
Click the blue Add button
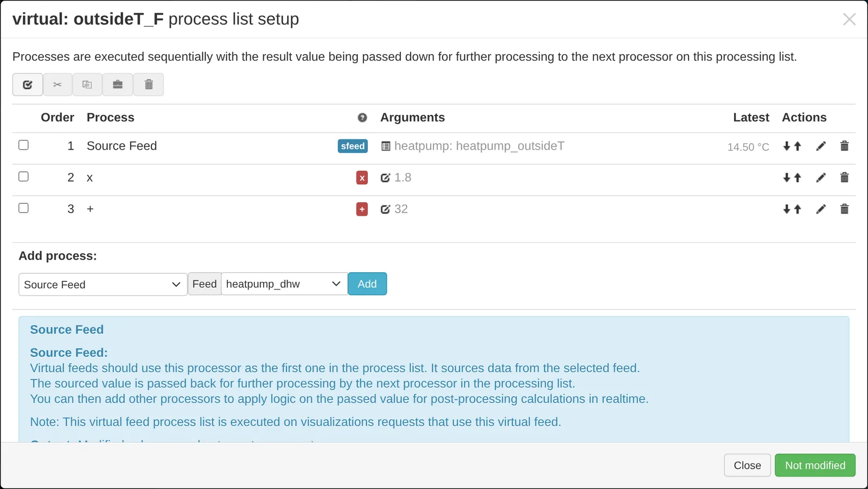click(367, 284)
